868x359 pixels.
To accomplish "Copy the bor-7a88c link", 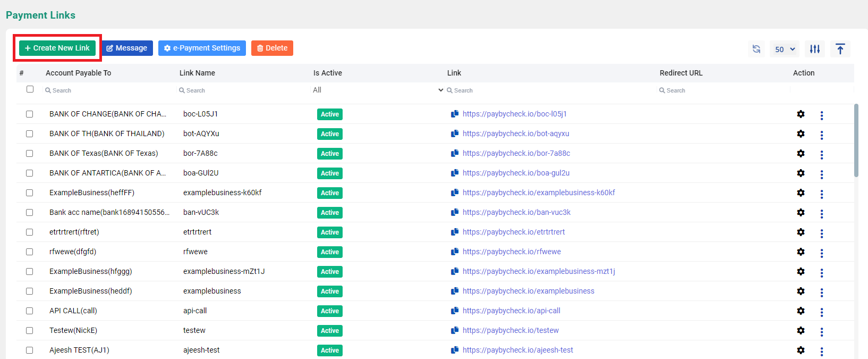I will click(x=455, y=153).
